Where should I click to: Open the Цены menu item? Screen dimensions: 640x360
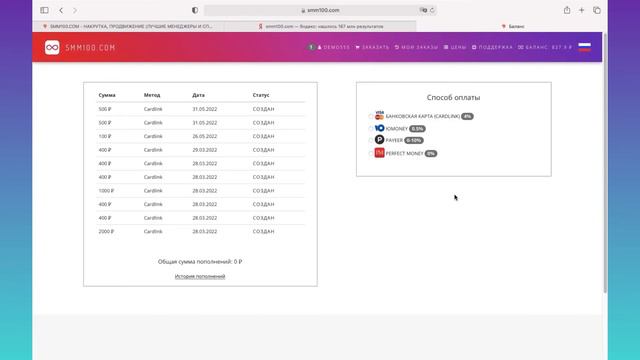[455, 47]
